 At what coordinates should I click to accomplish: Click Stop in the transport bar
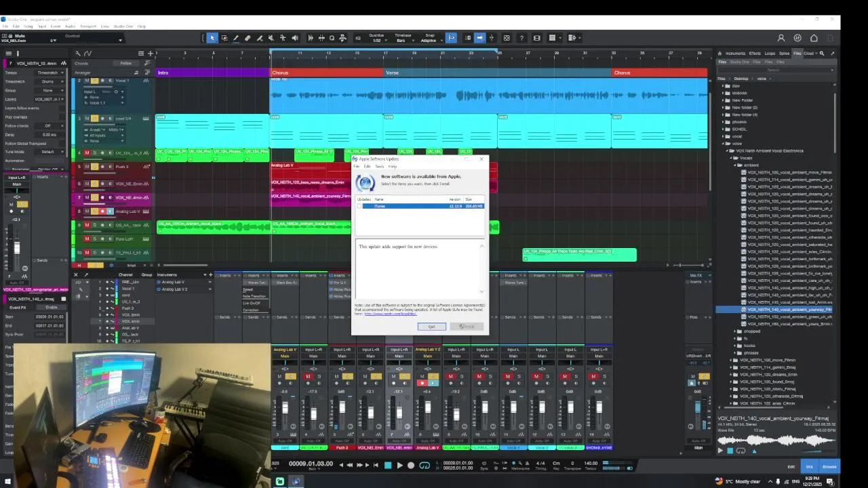(x=388, y=465)
